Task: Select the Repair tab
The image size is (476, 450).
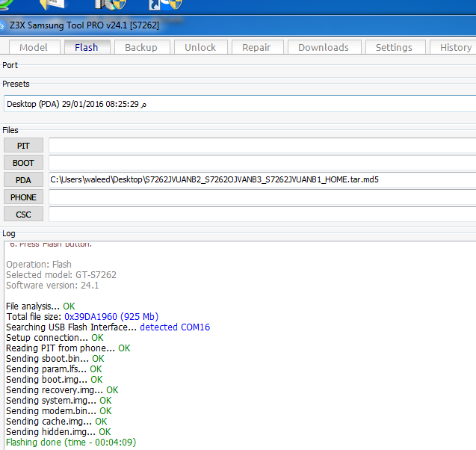Action: 257,47
